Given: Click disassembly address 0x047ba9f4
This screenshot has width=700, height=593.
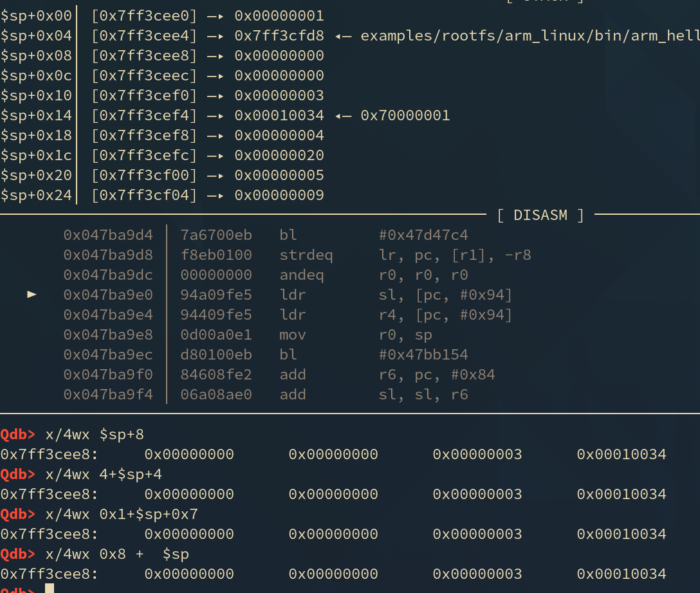Looking at the screenshot, I should click(108, 395).
